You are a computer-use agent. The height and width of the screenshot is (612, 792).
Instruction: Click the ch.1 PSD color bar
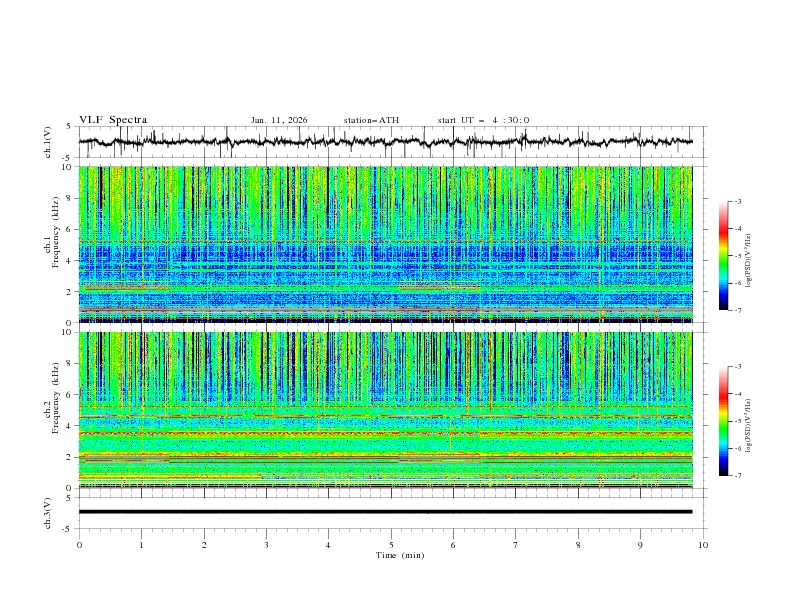pos(724,256)
